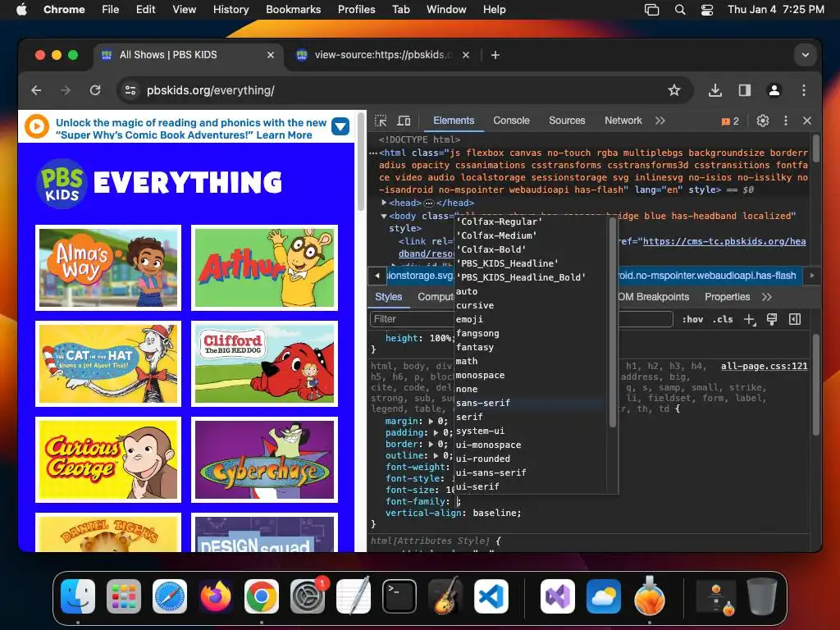Open the Curious George show thumbnail
This screenshot has width=840, height=630.
(108, 459)
